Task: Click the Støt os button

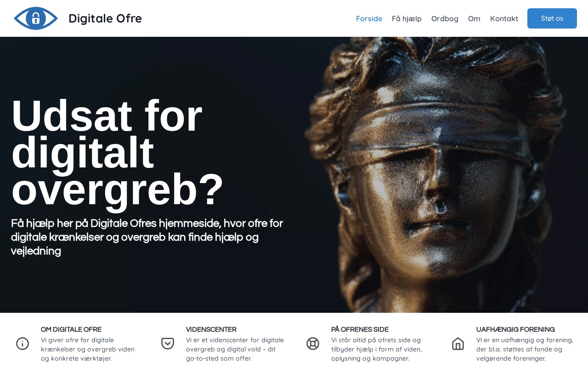Action: [552, 18]
